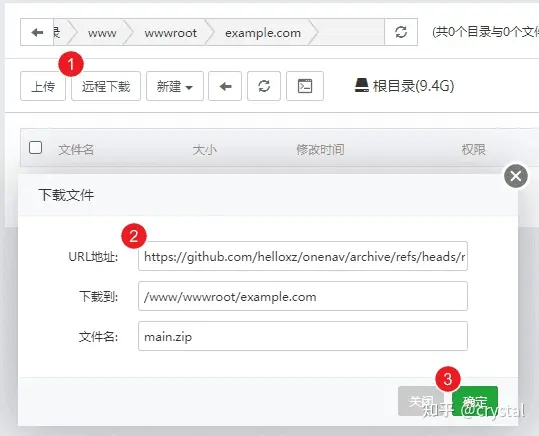Close the download dialog with X icon
The height and width of the screenshot is (436, 539).
(516, 176)
